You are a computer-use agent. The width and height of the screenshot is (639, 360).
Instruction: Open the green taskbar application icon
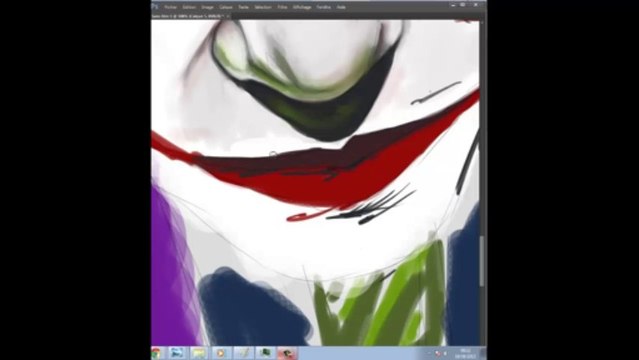(x=265, y=353)
